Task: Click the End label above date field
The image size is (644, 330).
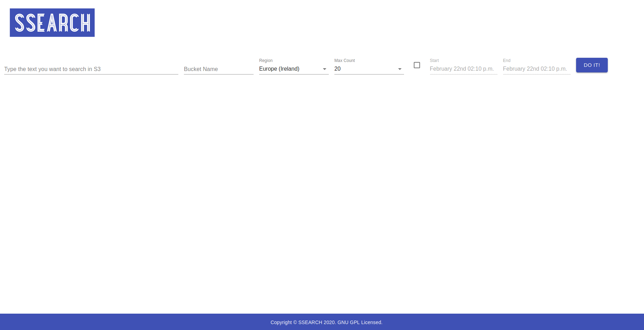Action: [x=506, y=60]
